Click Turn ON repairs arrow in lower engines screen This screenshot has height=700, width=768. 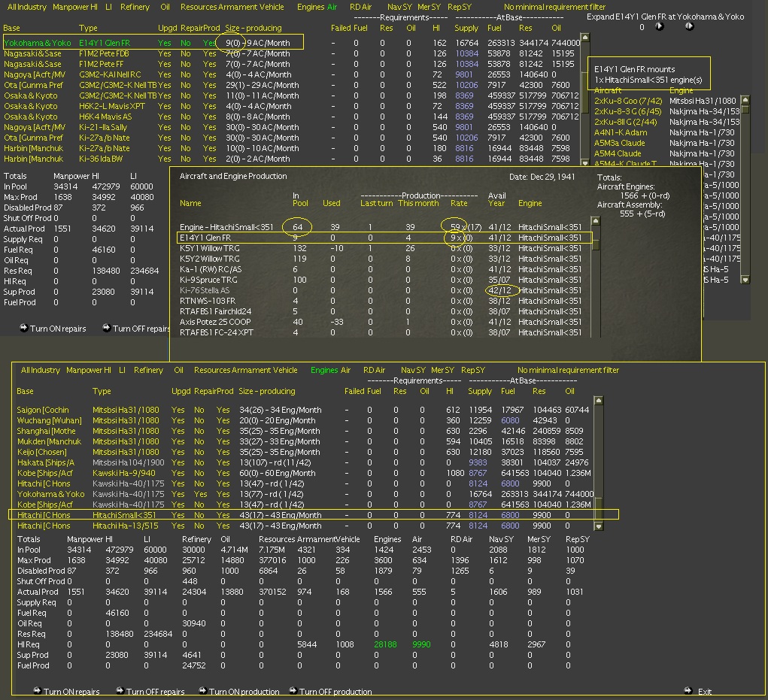point(37,691)
